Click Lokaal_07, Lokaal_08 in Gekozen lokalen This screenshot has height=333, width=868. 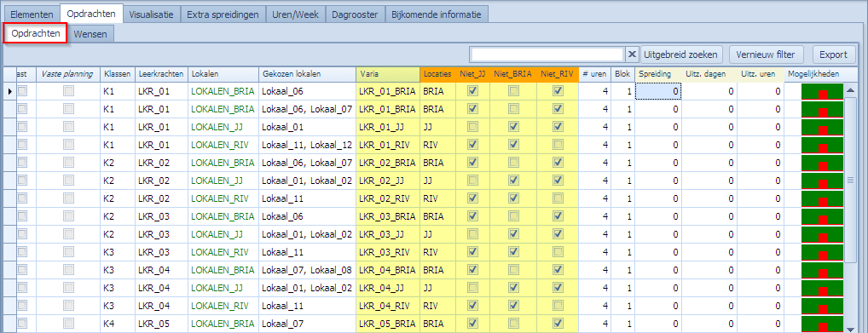(x=307, y=270)
